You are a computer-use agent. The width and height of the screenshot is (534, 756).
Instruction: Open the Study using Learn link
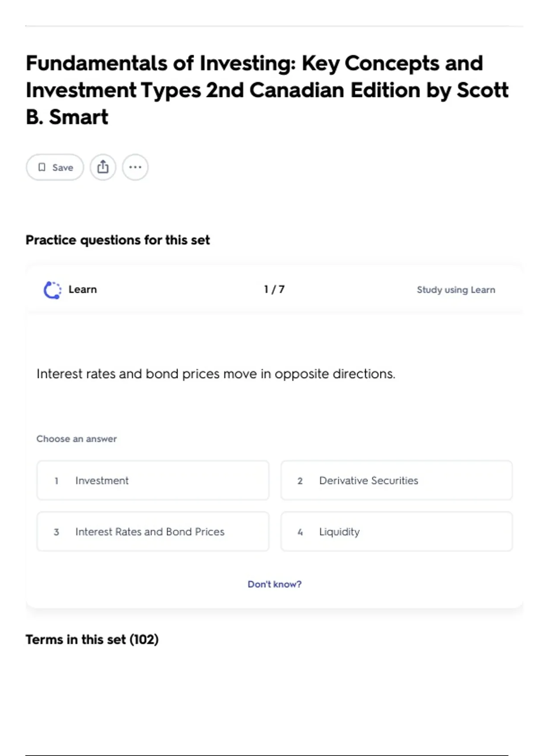[456, 290]
